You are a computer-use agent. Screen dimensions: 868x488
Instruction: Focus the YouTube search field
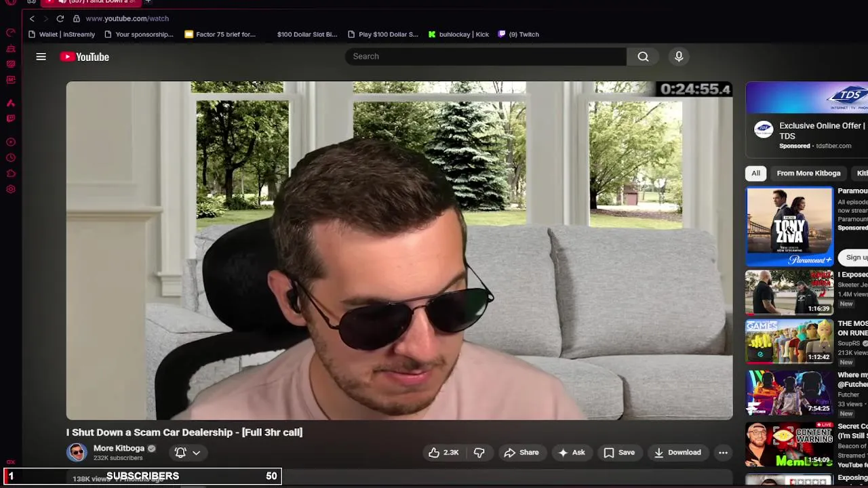coord(486,57)
